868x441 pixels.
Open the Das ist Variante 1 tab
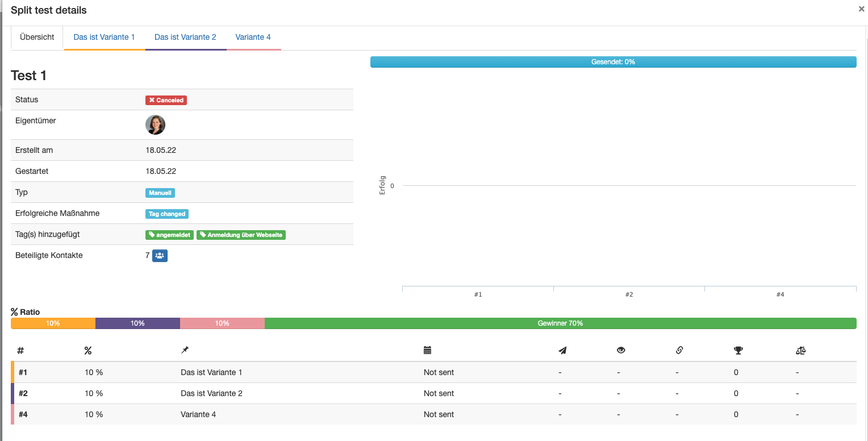(104, 38)
